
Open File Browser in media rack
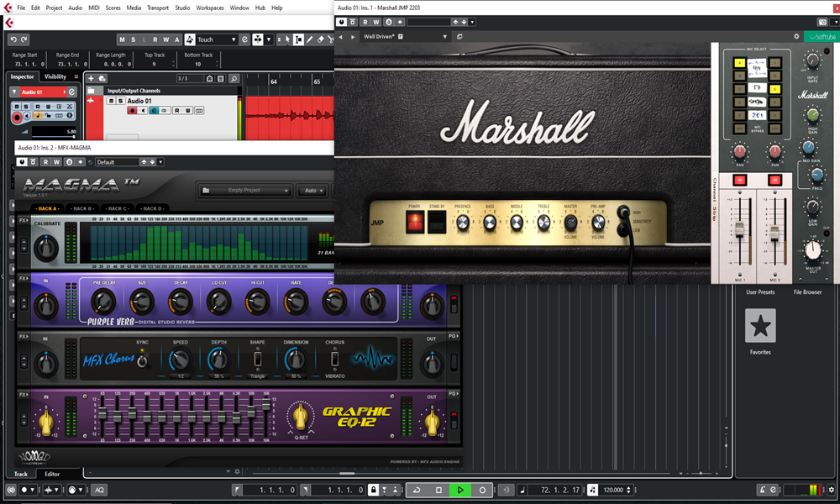point(807,292)
